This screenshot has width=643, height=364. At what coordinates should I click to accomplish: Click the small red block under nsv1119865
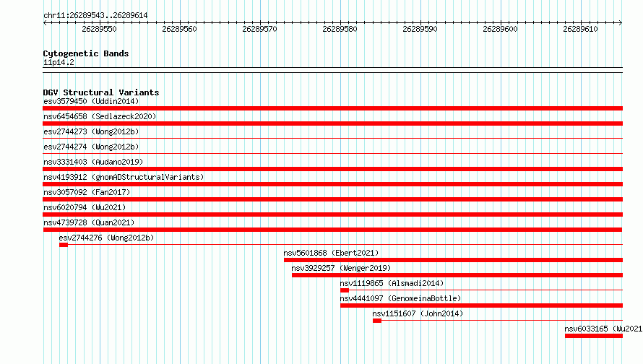coord(345,290)
